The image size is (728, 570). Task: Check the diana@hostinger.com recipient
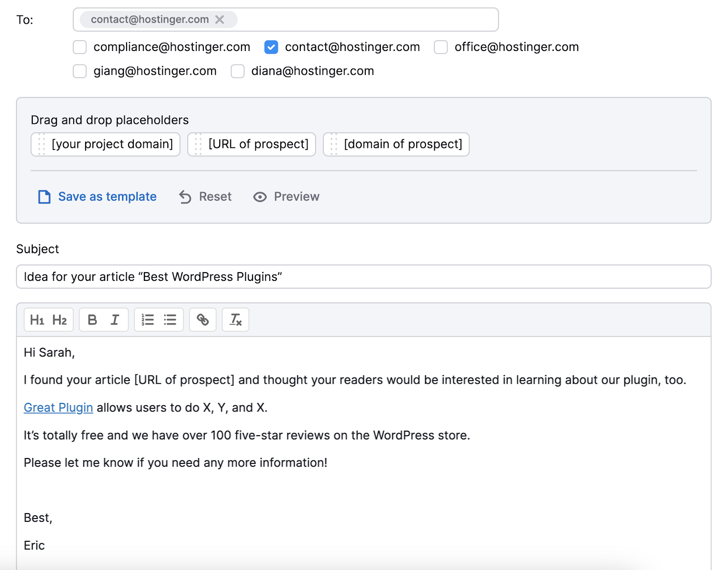(237, 71)
